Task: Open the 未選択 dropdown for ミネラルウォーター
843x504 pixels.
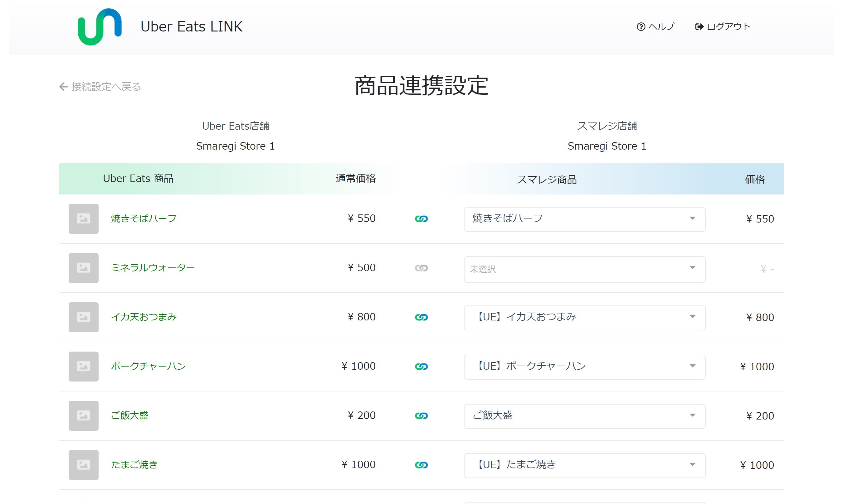Action: click(584, 269)
